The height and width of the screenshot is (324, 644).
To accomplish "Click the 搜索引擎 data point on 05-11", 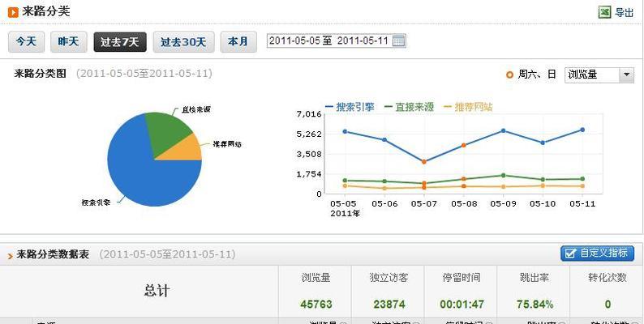I will (x=582, y=130).
